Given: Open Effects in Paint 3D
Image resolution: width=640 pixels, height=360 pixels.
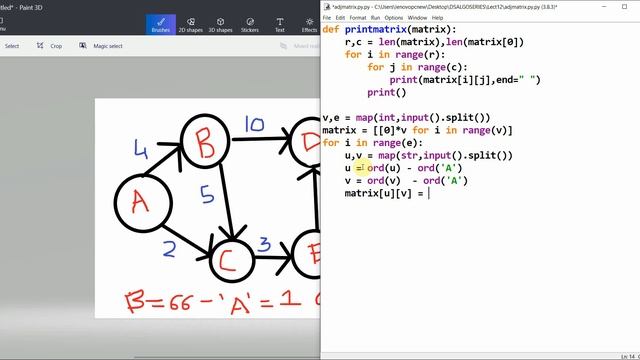Looking at the screenshot, I should 309,24.
